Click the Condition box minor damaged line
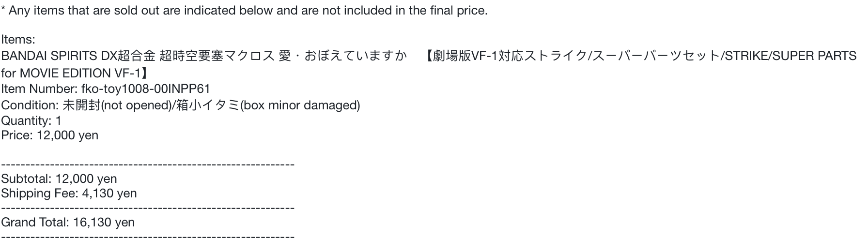 (180, 105)
